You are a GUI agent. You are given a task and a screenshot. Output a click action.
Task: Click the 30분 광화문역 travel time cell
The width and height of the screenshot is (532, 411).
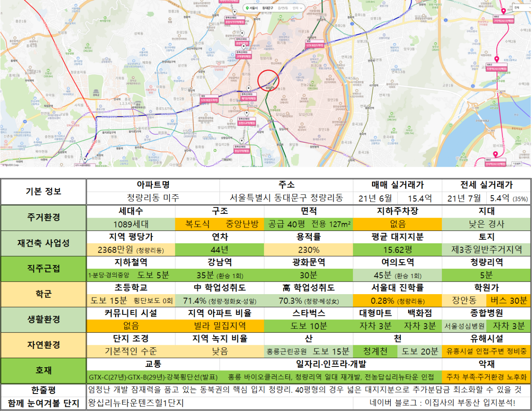(x=308, y=275)
